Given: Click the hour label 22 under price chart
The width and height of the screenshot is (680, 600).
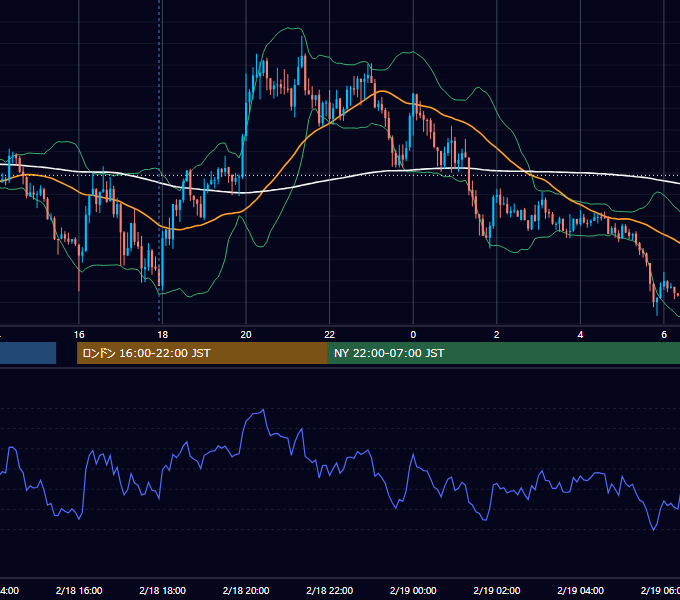Looking at the screenshot, I should coord(330,335).
